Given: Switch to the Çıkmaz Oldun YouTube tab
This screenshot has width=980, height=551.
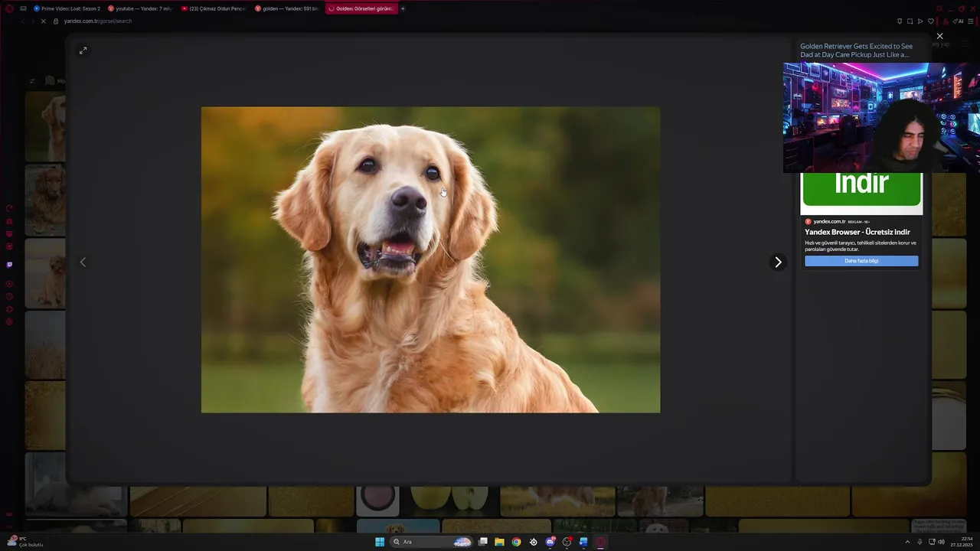Looking at the screenshot, I should 214,8.
